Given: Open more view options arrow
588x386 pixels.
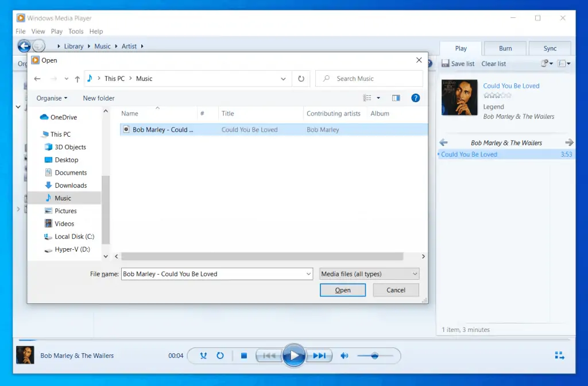Looking at the screenshot, I should point(378,98).
